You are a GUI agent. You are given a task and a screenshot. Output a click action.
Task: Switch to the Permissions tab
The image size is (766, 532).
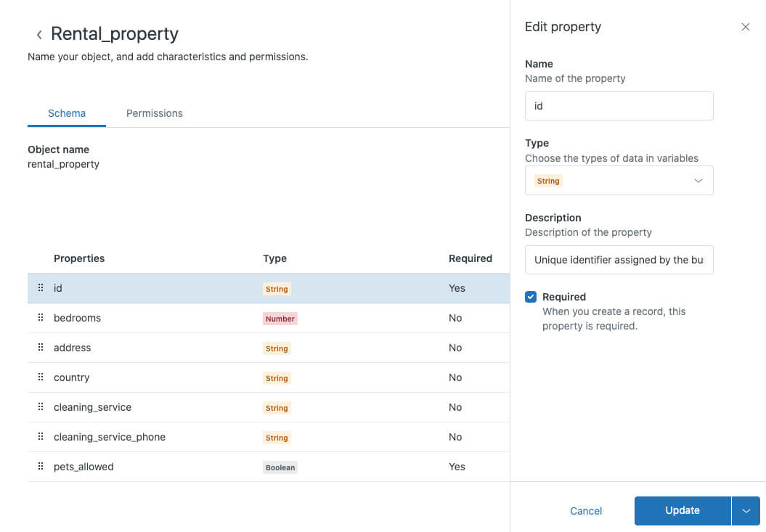155,113
